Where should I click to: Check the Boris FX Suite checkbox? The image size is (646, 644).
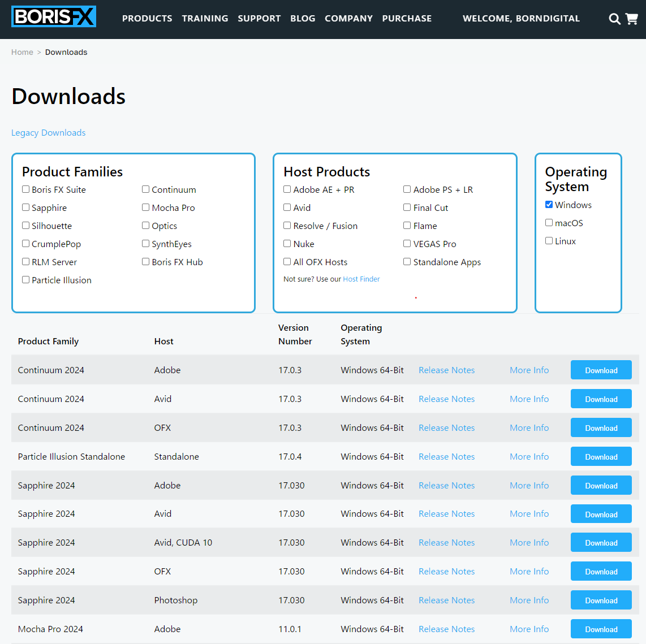tap(25, 189)
